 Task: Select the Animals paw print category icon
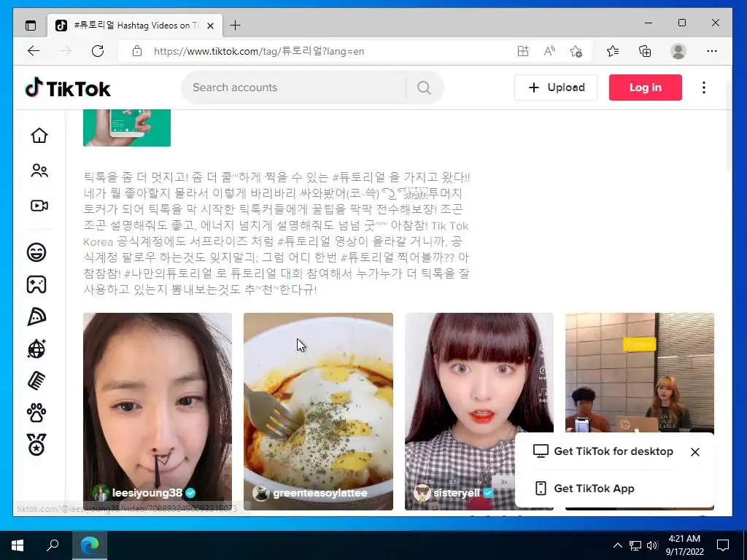[x=36, y=413]
